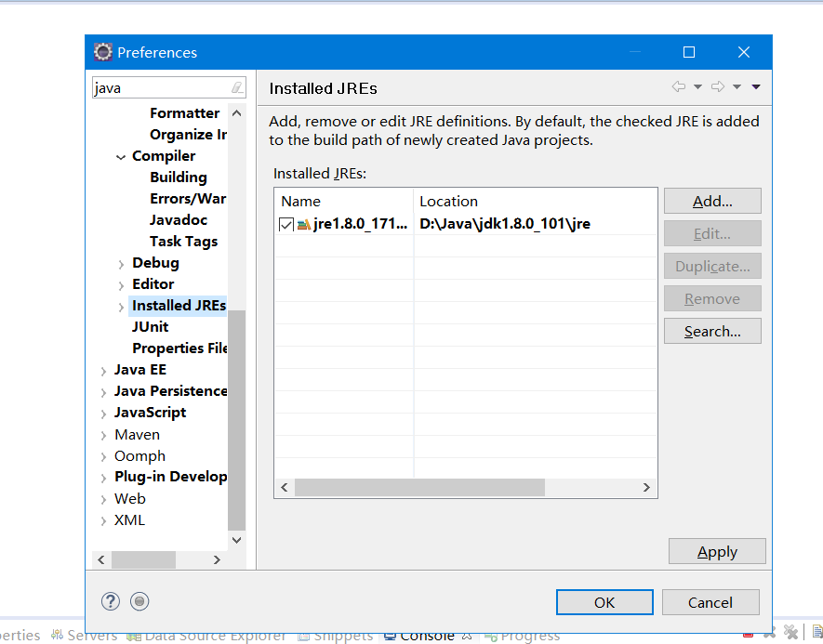
Task: Open the view menu dropdown at top right
Action: point(754,86)
